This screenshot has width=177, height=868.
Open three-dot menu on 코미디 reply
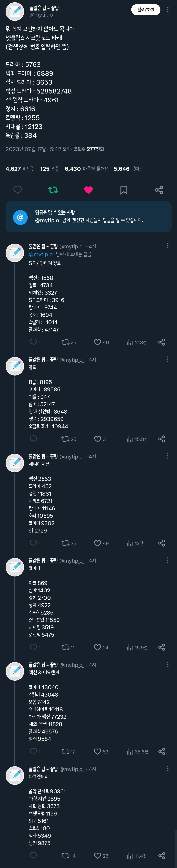tap(168, 560)
